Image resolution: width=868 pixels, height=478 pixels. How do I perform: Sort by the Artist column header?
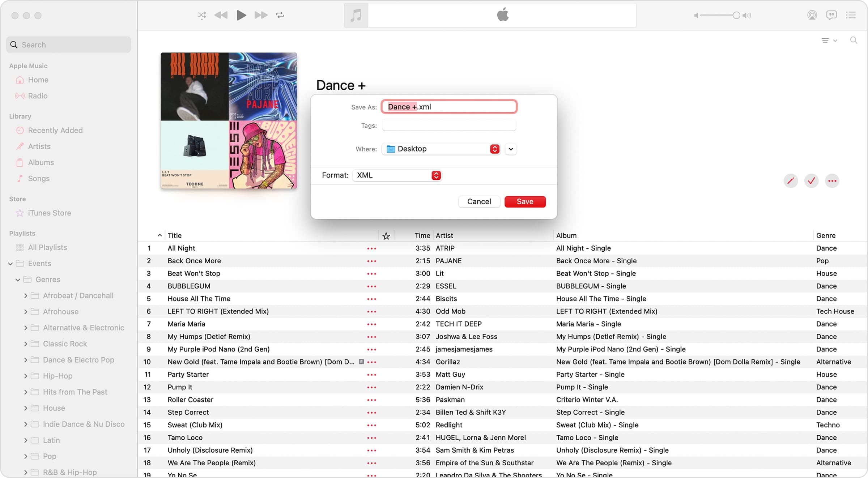tap(444, 236)
